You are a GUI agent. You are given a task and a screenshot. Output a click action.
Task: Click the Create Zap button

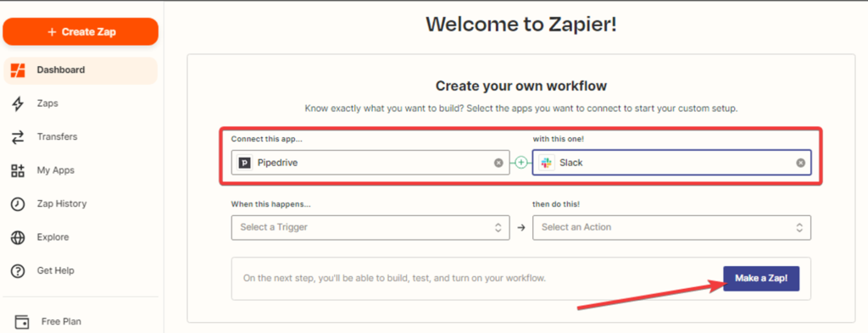pyautogui.click(x=81, y=32)
